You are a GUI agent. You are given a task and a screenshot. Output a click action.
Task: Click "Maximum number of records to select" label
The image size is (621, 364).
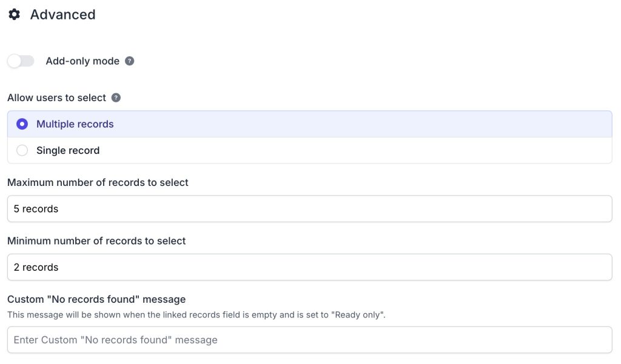point(98,182)
